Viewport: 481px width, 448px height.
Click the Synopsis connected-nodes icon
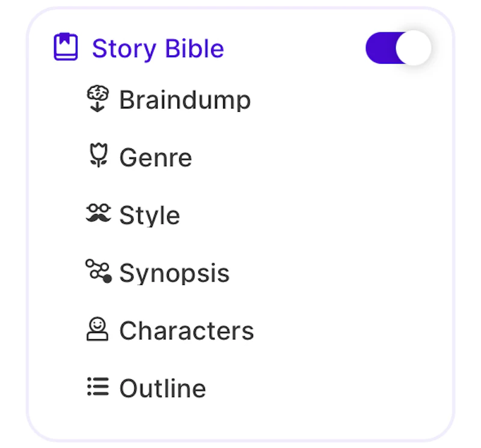[99, 271]
